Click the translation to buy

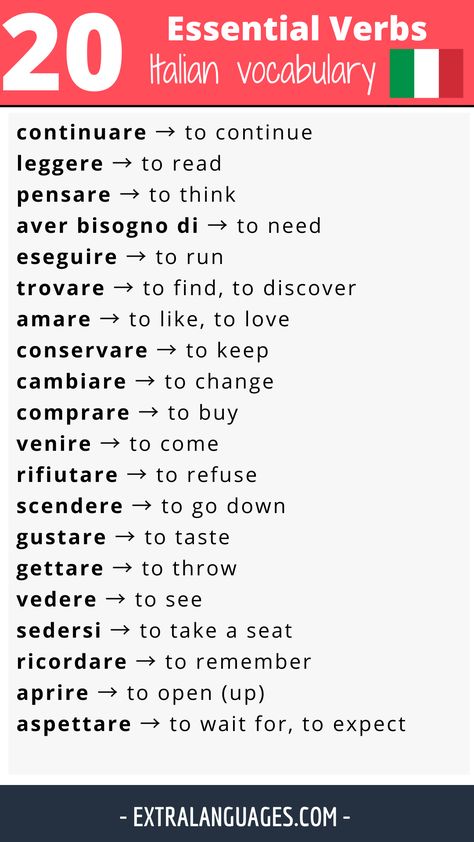203,413
